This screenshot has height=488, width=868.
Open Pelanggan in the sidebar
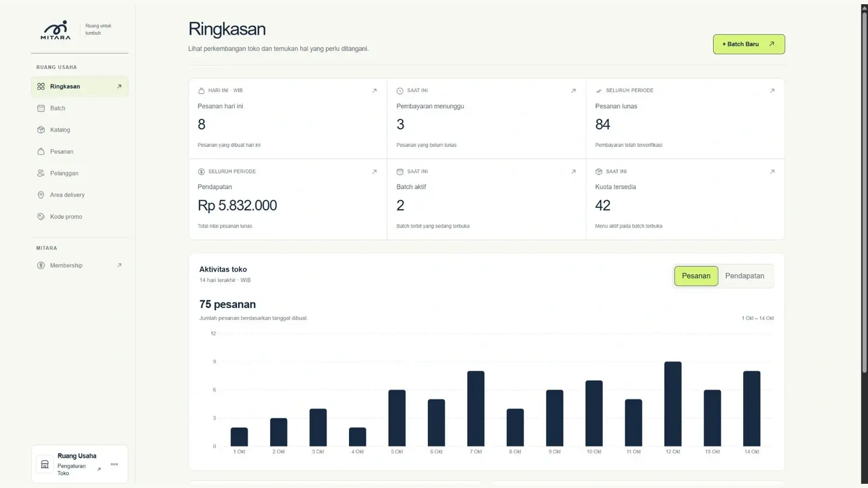(80, 174)
